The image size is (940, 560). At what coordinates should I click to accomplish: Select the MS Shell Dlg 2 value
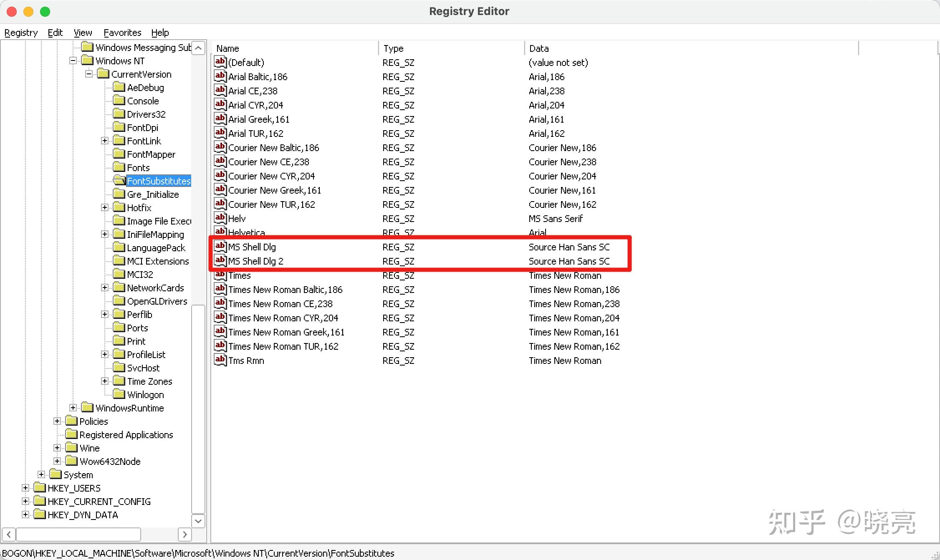pyautogui.click(x=255, y=261)
